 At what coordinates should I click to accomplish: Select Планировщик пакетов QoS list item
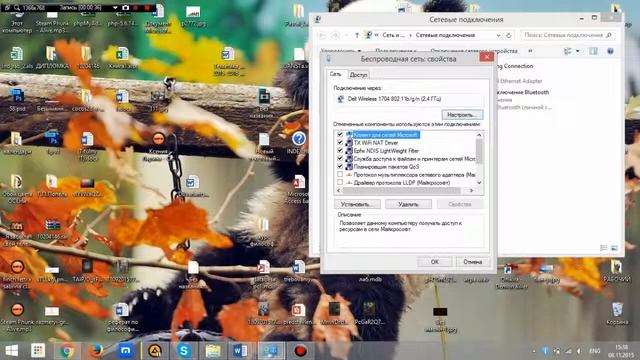coord(386,167)
